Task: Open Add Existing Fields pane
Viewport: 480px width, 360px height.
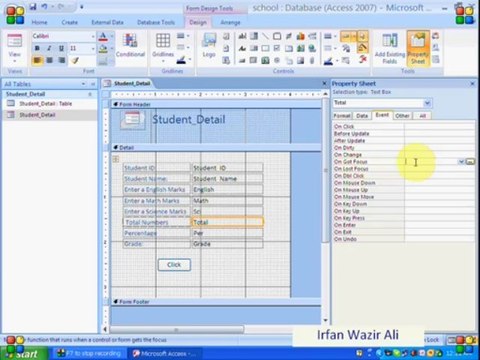Action: (x=390, y=48)
